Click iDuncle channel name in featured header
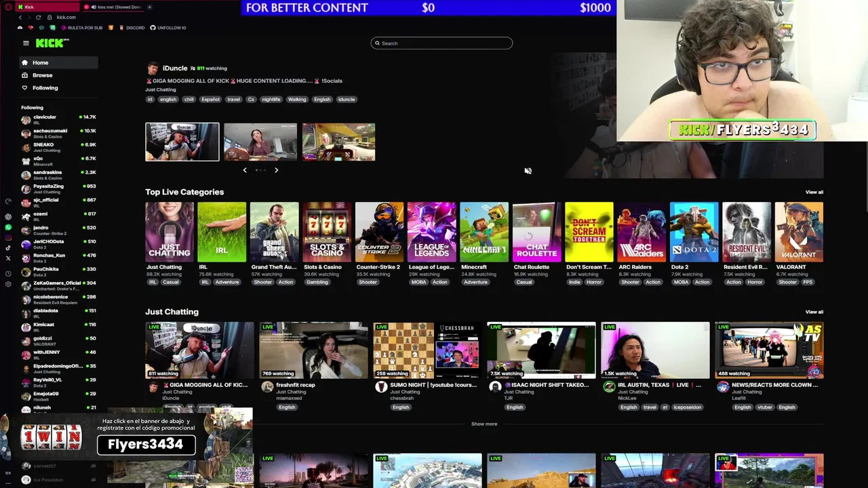Image resolution: width=868 pixels, height=488 pixels. tap(175, 68)
